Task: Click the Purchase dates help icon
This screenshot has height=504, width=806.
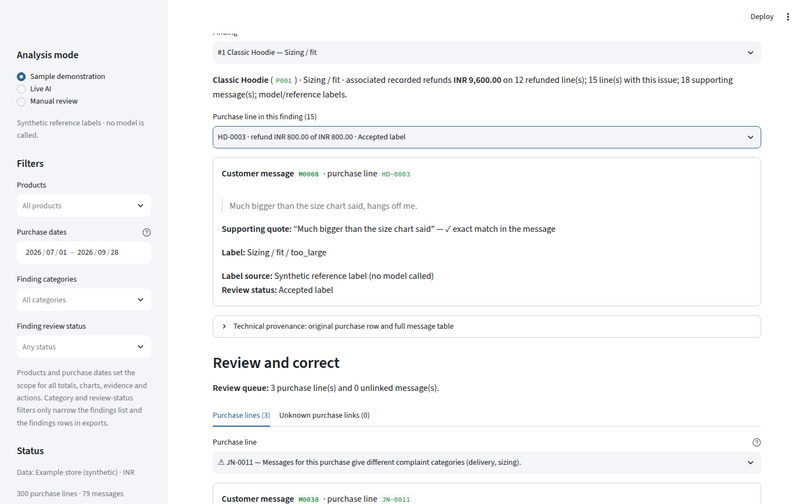Action: (146, 232)
